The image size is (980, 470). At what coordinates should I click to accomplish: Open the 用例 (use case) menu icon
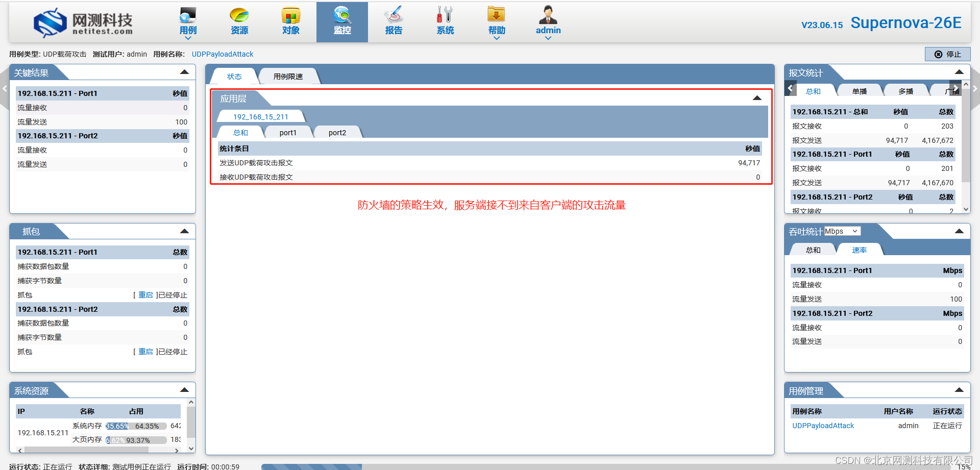click(188, 15)
